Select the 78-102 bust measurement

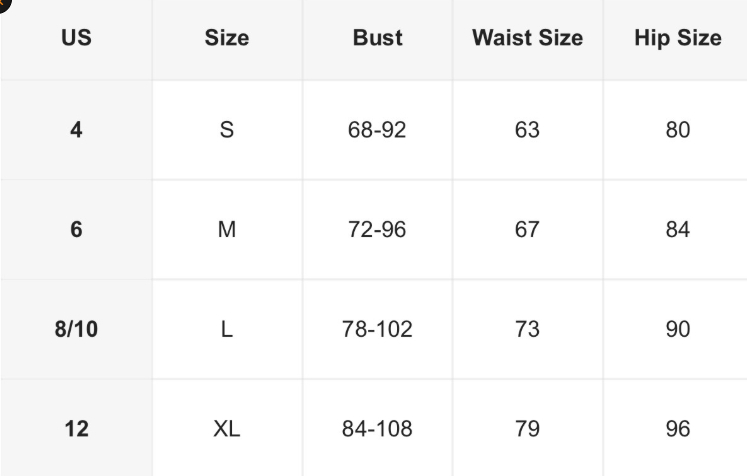tap(377, 330)
